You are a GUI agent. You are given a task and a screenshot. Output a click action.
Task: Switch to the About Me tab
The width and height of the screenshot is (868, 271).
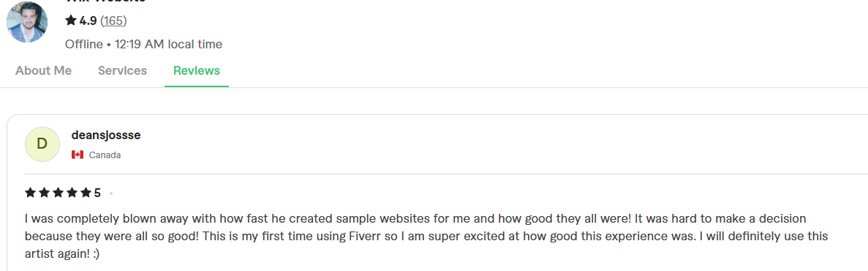(x=44, y=71)
